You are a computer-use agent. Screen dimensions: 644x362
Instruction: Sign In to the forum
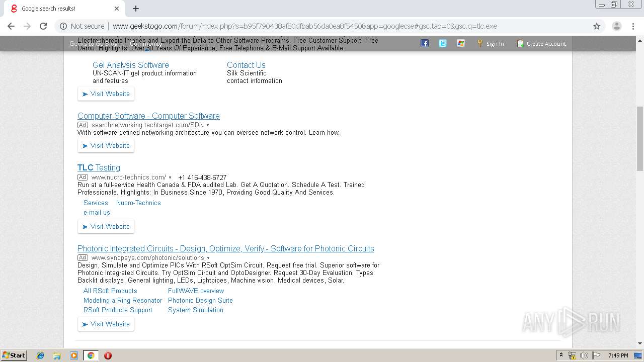(x=491, y=44)
